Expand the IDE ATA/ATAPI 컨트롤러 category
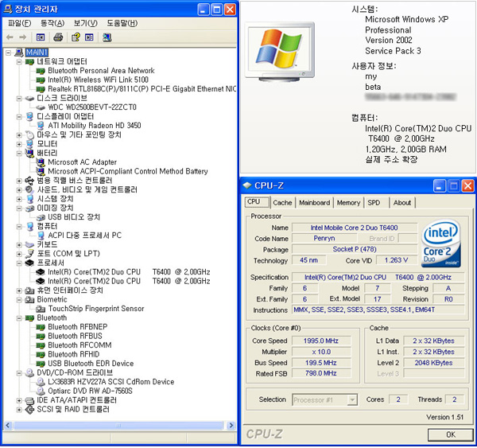Viewport: 477px width, 448px height. (x=19, y=400)
